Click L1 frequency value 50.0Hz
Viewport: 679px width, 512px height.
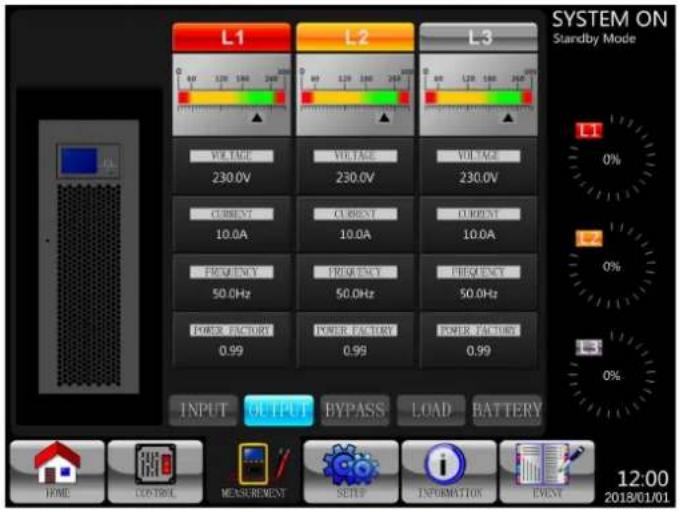(x=231, y=294)
